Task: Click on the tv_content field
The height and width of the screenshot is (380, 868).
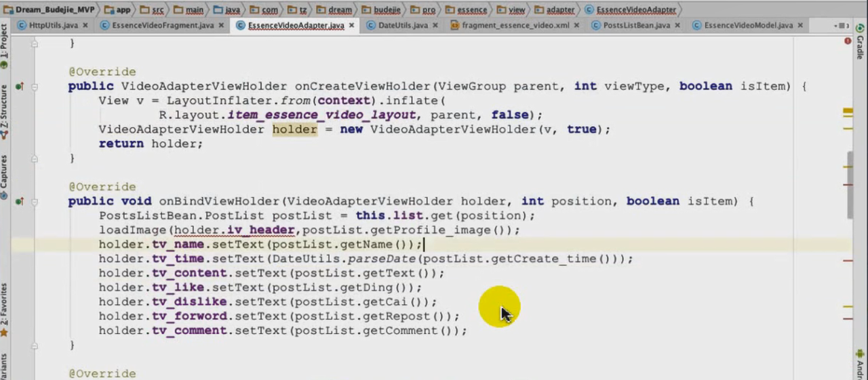Action: (x=189, y=273)
